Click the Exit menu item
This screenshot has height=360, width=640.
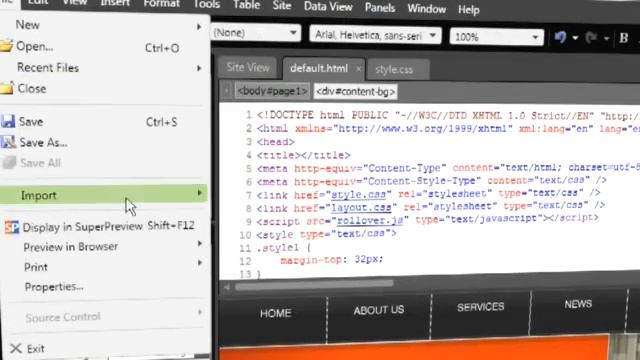pos(36,349)
